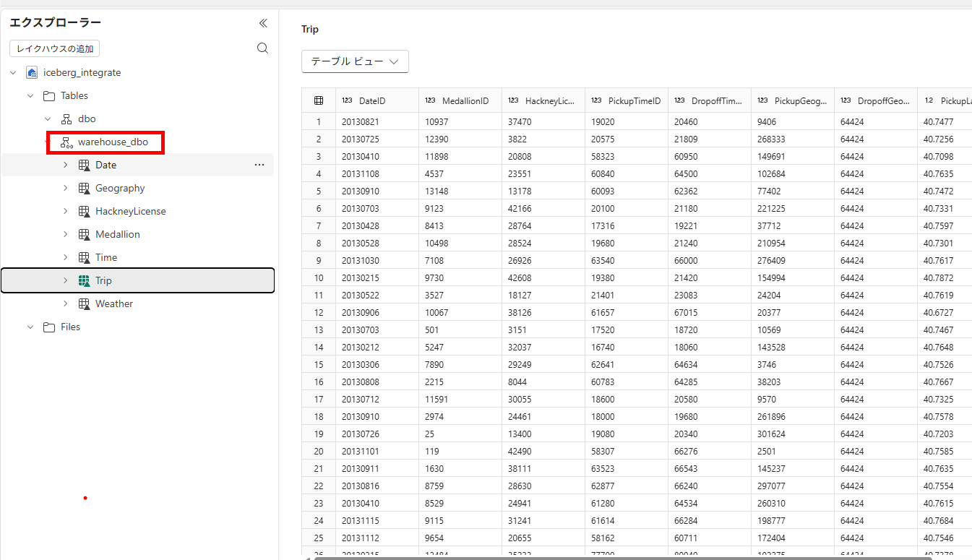
Task: Open the テーブル ビュー dropdown
Action: tap(355, 61)
